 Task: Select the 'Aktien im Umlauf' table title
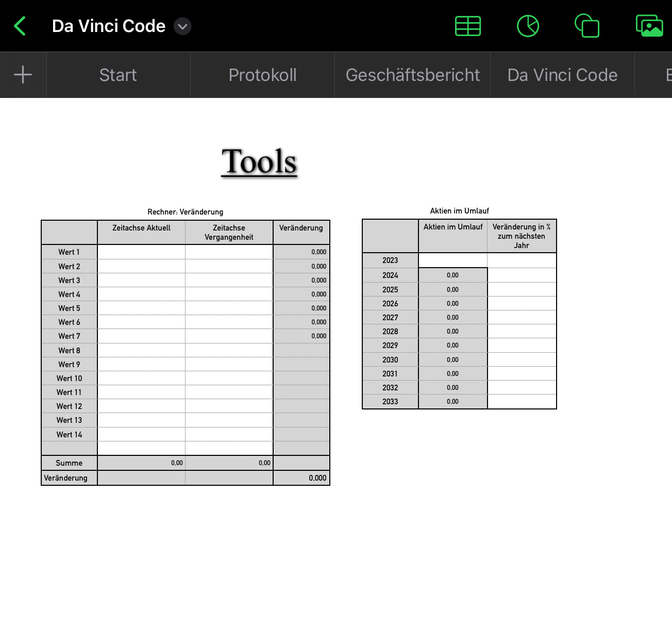tap(460, 211)
